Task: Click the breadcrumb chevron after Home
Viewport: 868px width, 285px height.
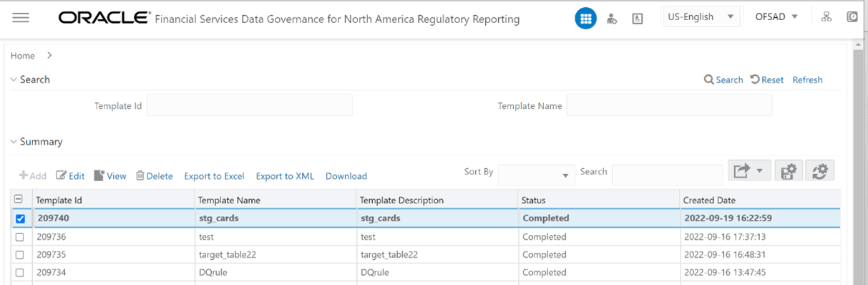Action: pyautogui.click(x=49, y=55)
